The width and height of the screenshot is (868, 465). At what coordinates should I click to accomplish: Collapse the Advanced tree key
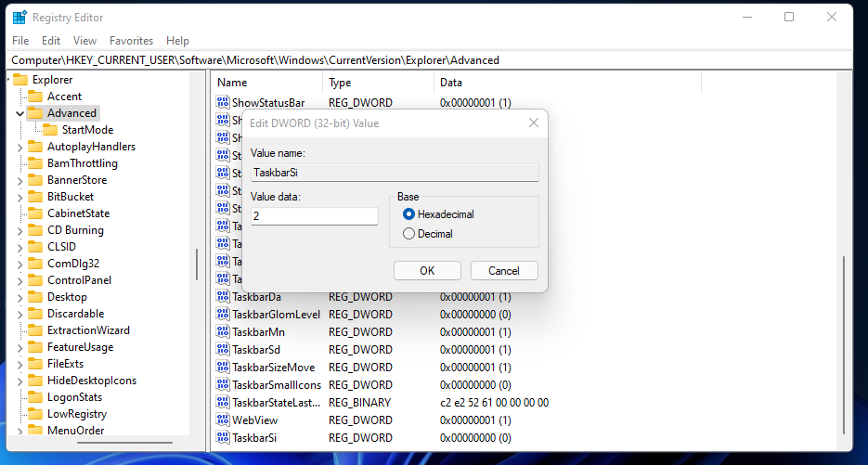19,113
